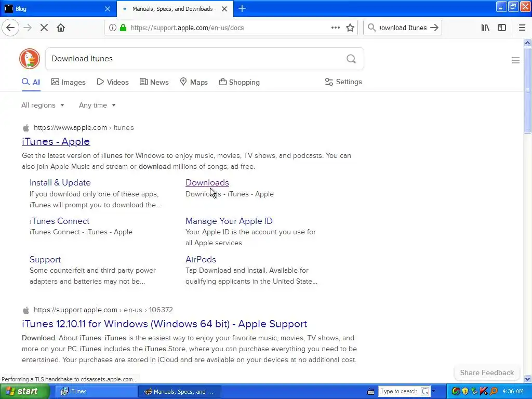Select the All results tab

click(31, 82)
